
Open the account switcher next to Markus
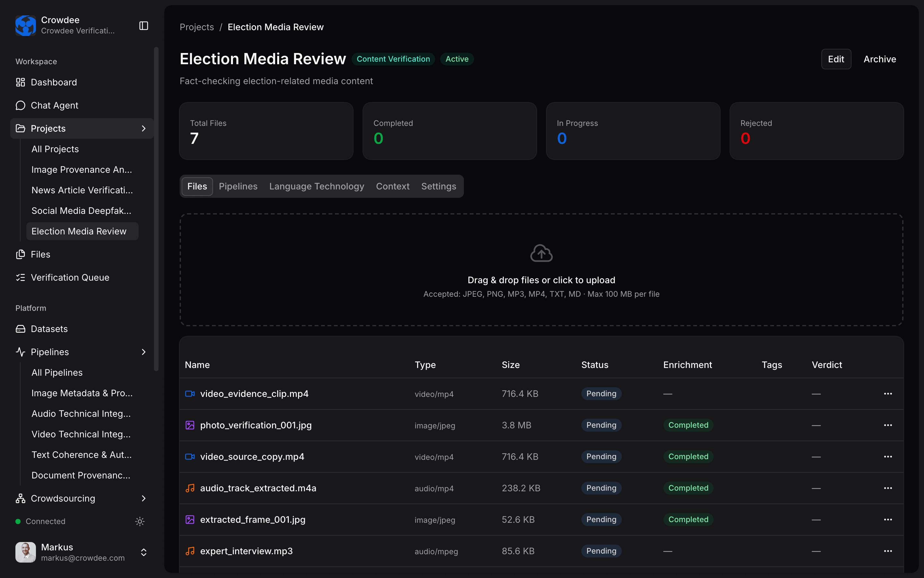(x=143, y=552)
